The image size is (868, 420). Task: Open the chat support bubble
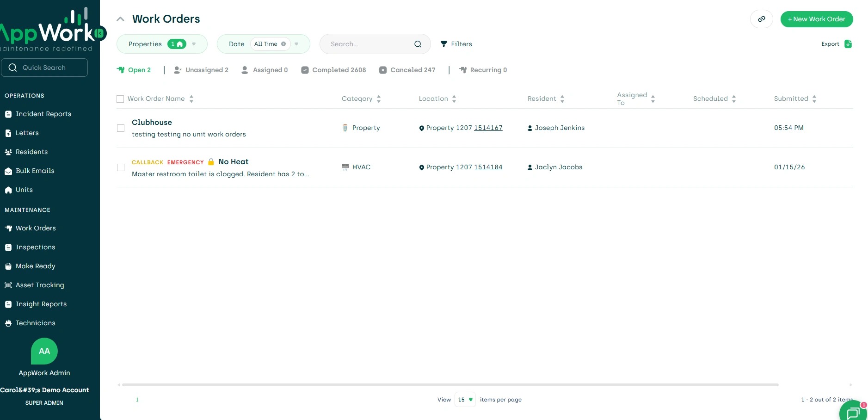click(x=853, y=412)
